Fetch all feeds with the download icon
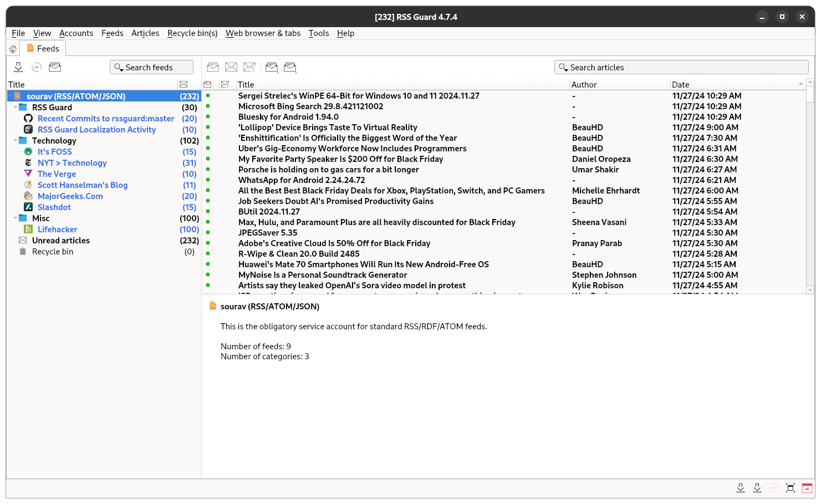Image resolution: width=821 pixels, height=504 pixels. click(18, 67)
